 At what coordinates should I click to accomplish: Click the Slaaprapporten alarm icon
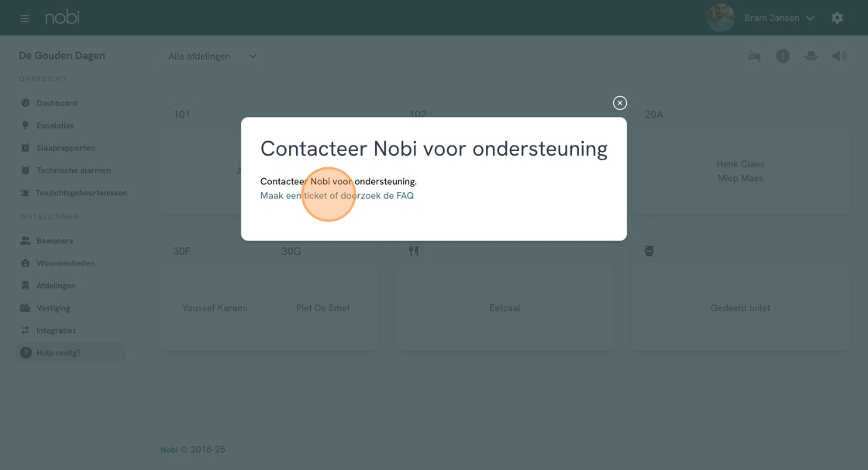pos(26,148)
